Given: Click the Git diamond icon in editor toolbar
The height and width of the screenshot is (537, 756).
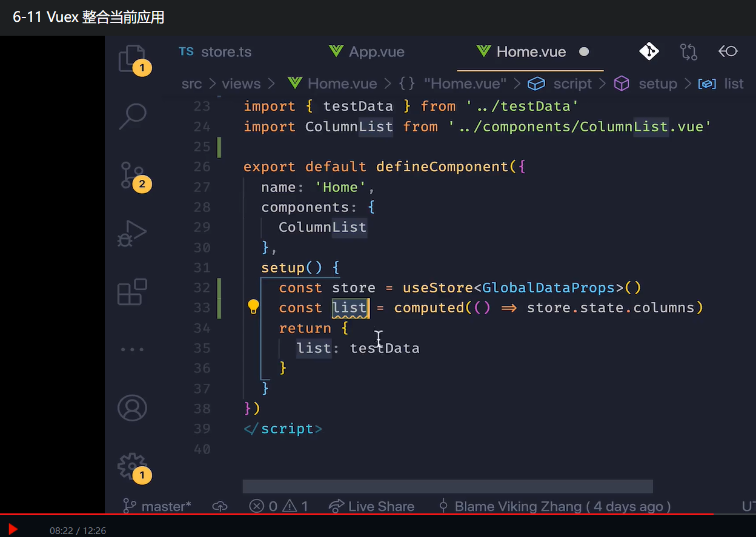Looking at the screenshot, I should point(649,51).
